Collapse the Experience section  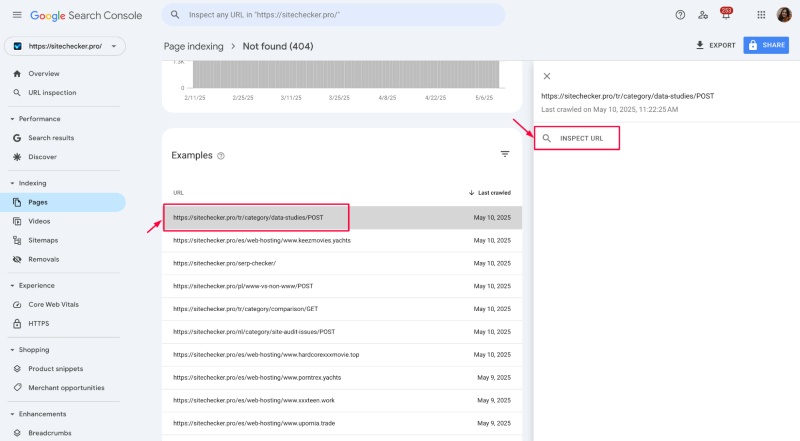pos(12,285)
